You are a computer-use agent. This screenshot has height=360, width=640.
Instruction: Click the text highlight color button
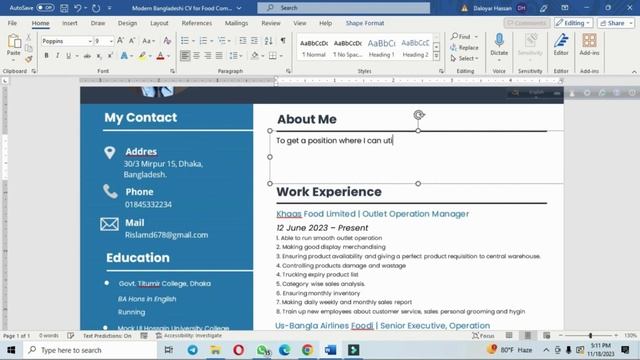pyautogui.click(x=142, y=56)
